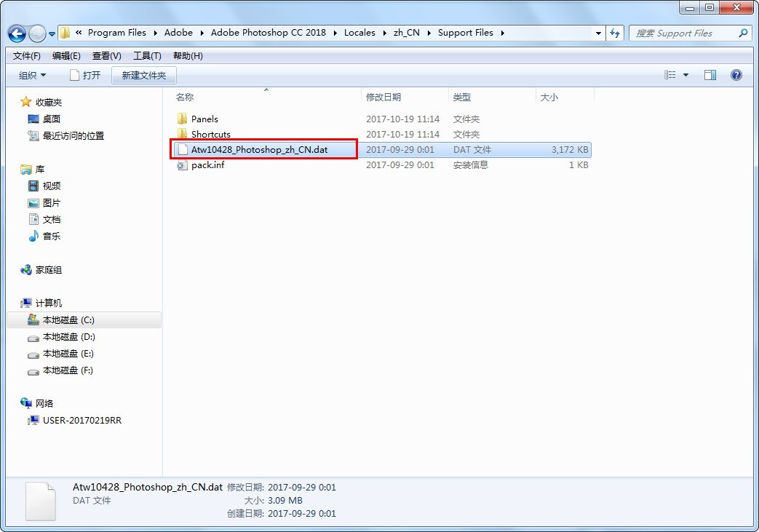Open the 文档 library

click(x=52, y=219)
